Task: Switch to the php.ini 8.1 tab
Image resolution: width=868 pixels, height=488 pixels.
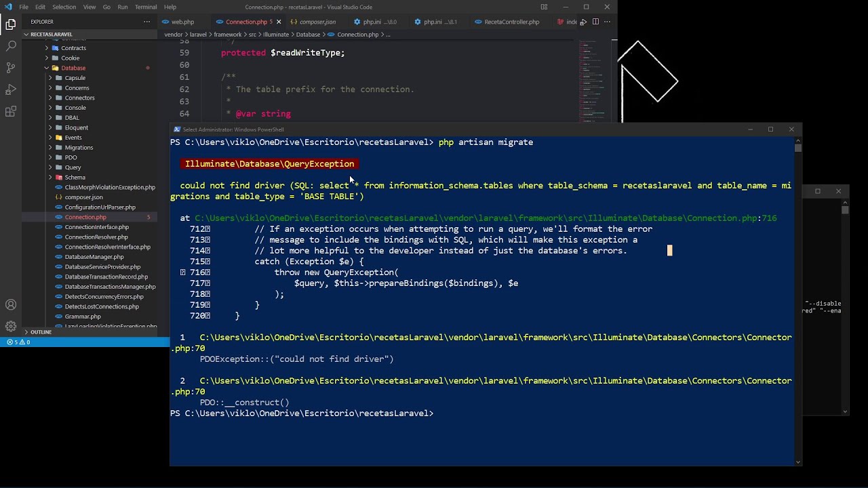Action: coord(439,22)
